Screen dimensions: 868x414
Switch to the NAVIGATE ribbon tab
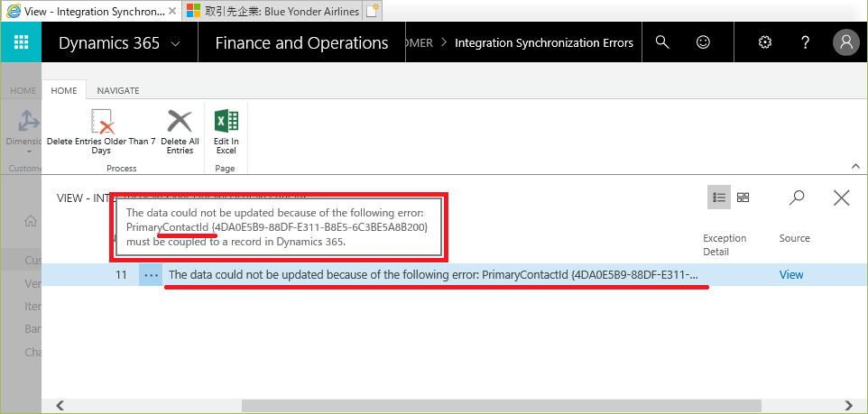(118, 90)
